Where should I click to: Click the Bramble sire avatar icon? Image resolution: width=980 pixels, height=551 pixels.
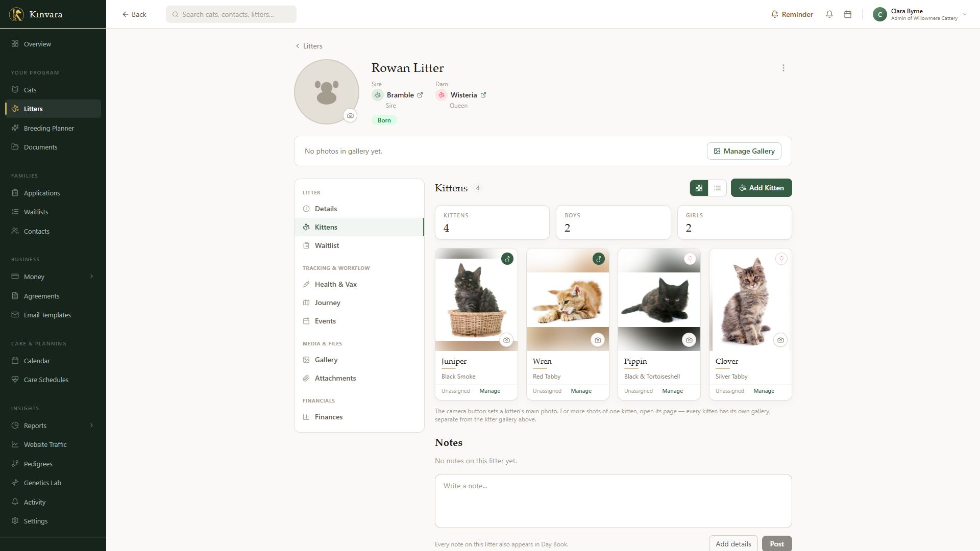click(x=378, y=95)
